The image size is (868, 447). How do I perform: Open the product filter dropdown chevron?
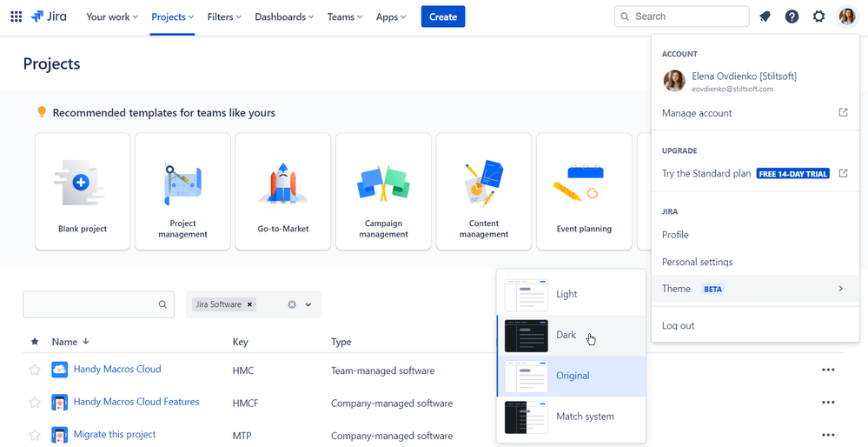[308, 304]
